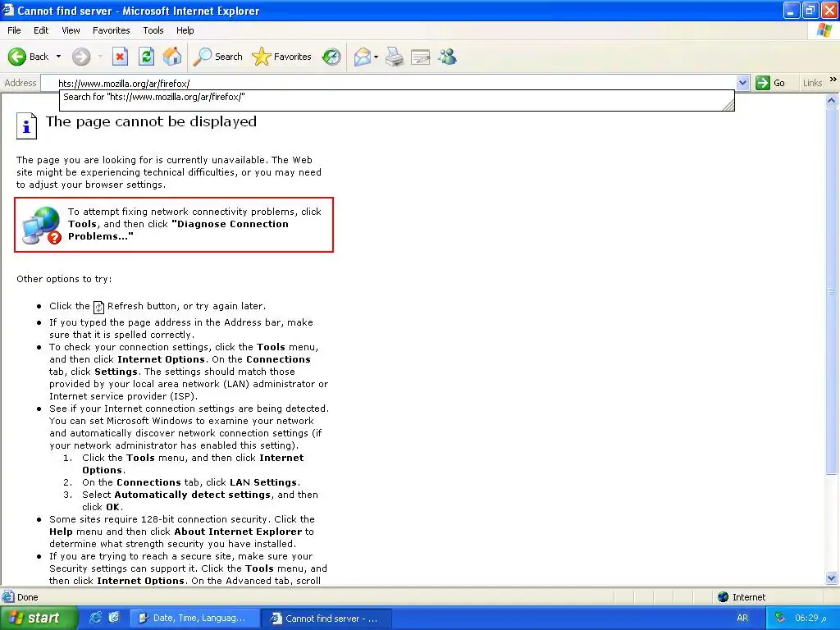Click the Mail envelope icon
The height and width of the screenshot is (630, 840).
(x=363, y=57)
